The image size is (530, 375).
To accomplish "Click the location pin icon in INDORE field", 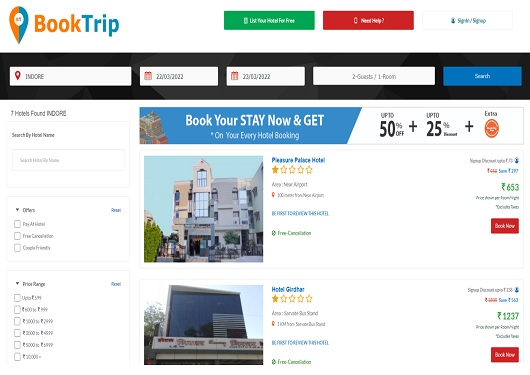I will coord(18,75).
